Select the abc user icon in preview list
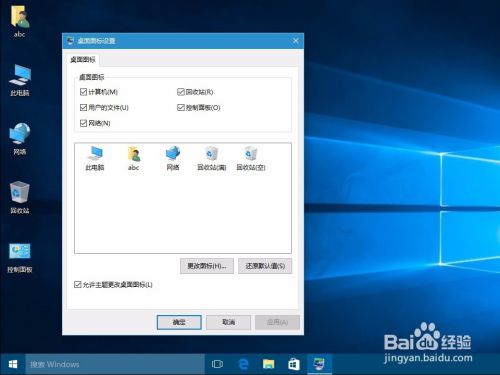500x375 pixels. pyautogui.click(x=134, y=158)
